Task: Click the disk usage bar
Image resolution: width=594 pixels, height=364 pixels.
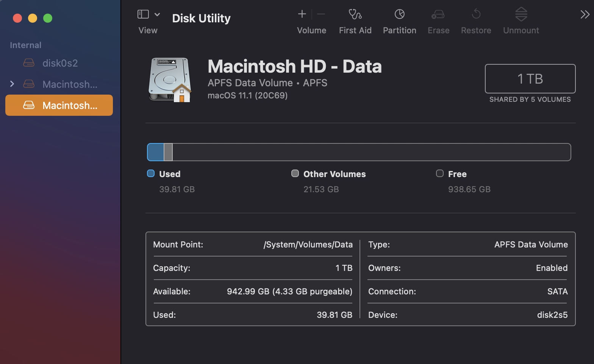Action: [359, 152]
